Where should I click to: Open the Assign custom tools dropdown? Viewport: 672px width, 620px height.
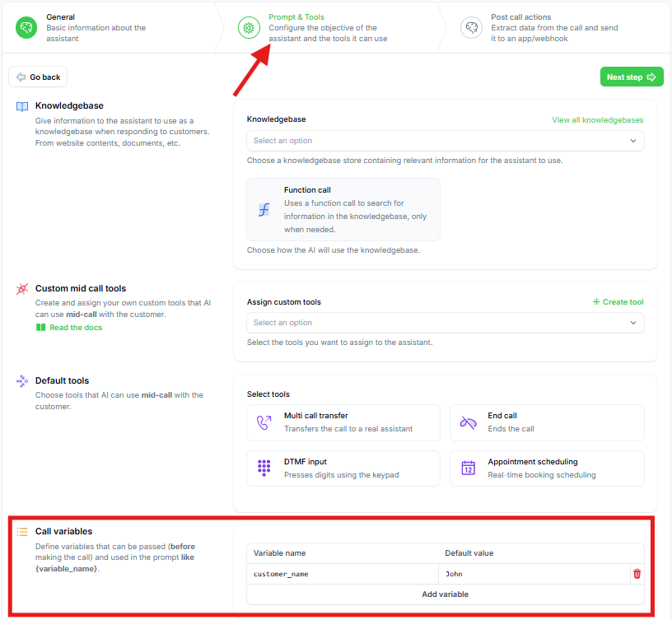coord(446,323)
